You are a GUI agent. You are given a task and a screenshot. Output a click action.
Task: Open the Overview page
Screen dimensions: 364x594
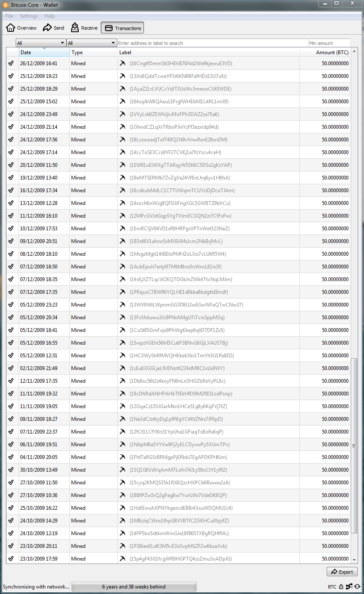(22, 28)
